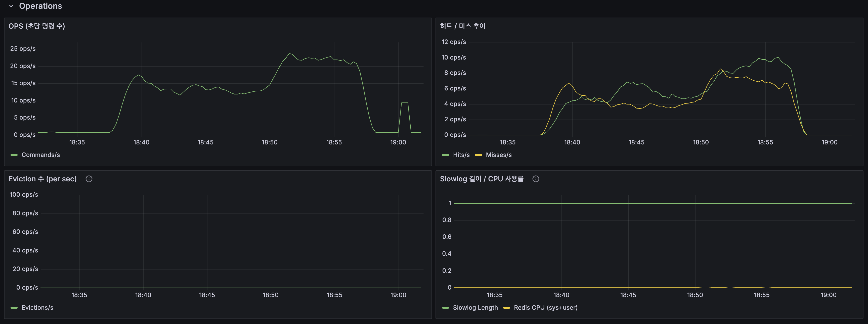Open info tooltip on Slowlog 길이 / CPU 사용률 panel
The image size is (868, 324).
[536, 179]
